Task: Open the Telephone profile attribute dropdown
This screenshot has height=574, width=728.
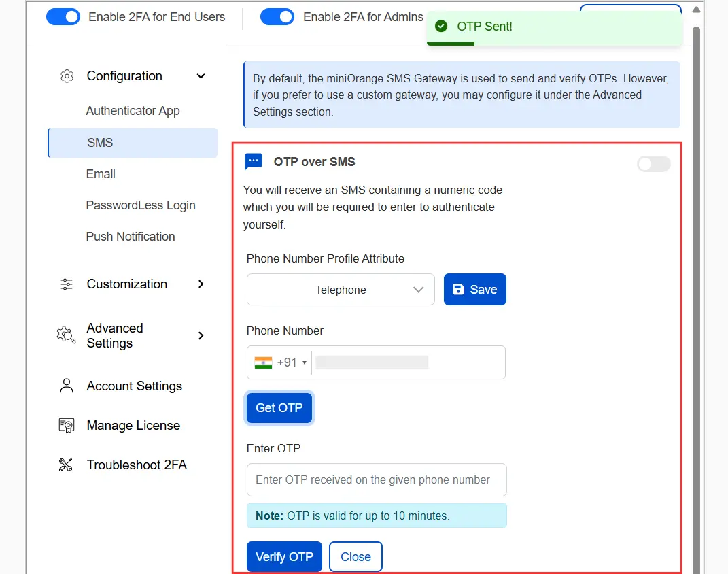Action: (x=341, y=289)
